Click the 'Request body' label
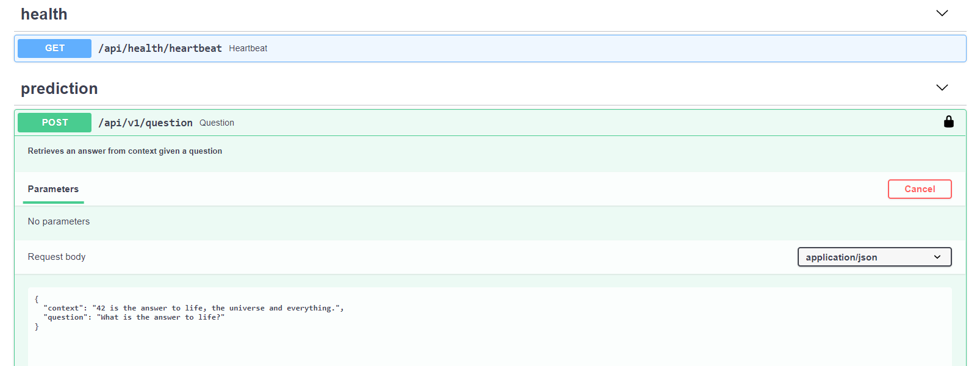 click(56, 257)
